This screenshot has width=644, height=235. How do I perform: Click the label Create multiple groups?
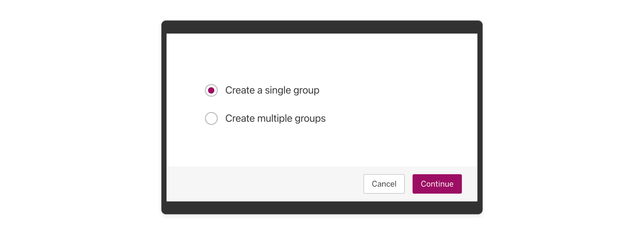coord(275,118)
